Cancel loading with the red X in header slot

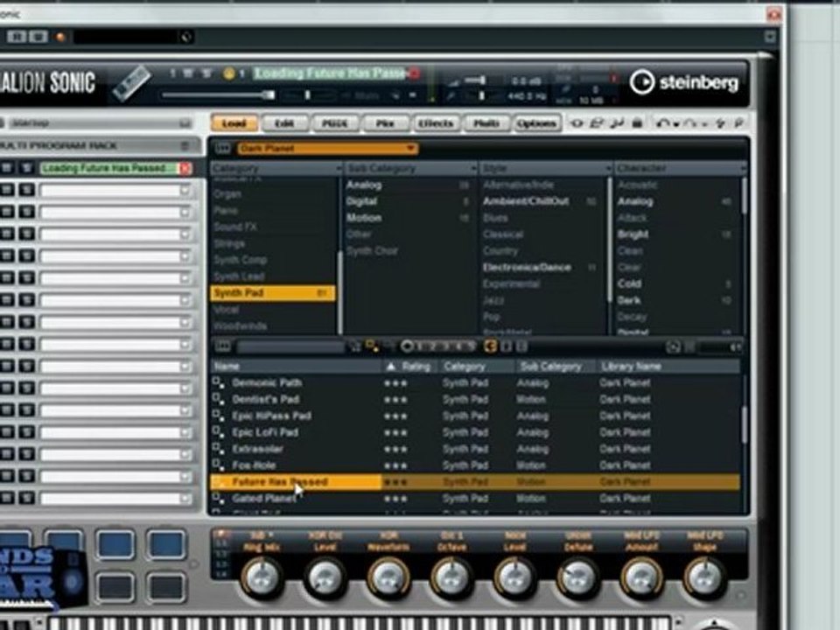tap(414, 73)
